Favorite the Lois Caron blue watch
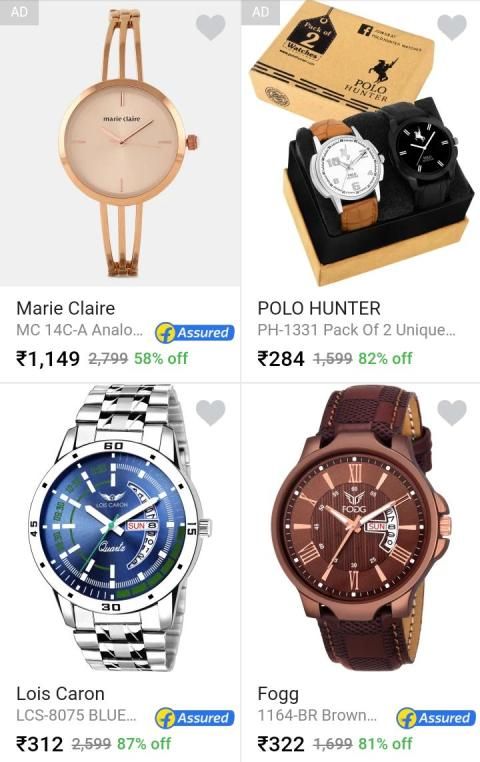 [211, 413]
